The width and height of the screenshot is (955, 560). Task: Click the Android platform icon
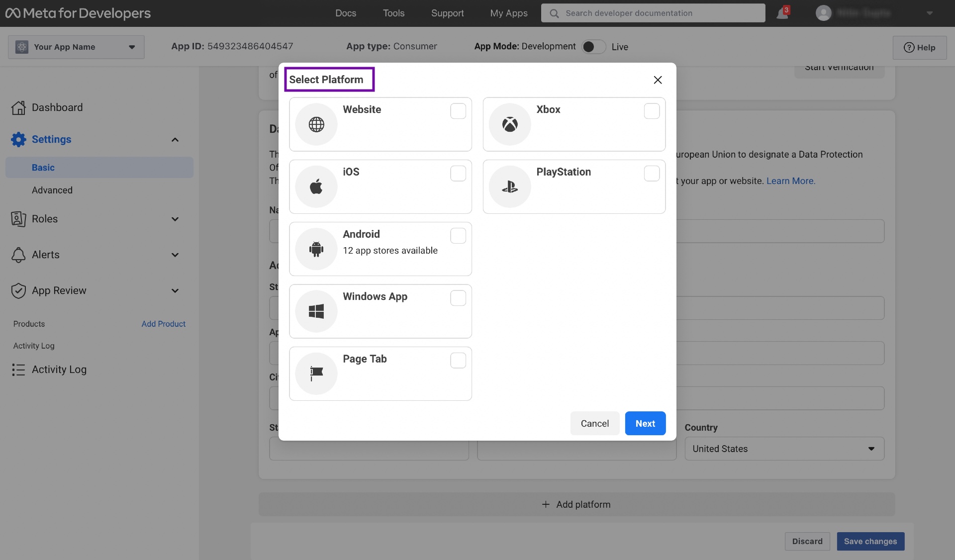(316, 248)
